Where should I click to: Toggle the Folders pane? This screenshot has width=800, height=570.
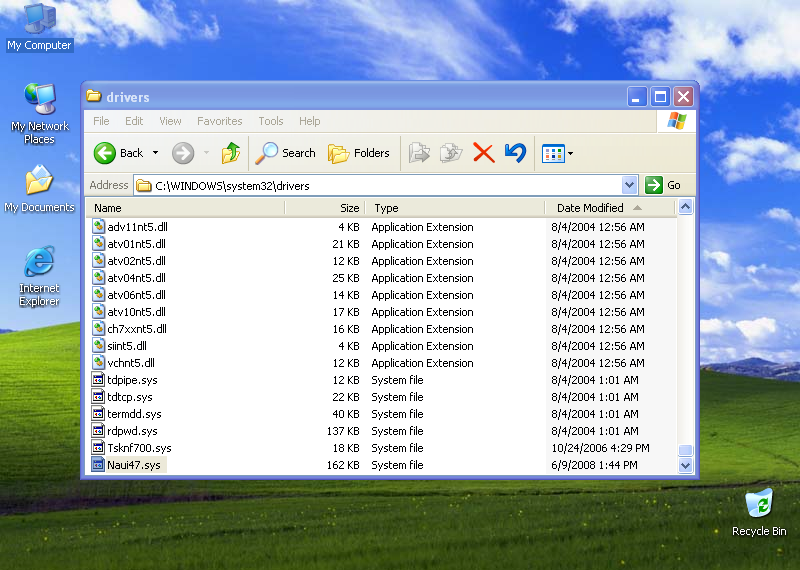[x=359, y=153]
